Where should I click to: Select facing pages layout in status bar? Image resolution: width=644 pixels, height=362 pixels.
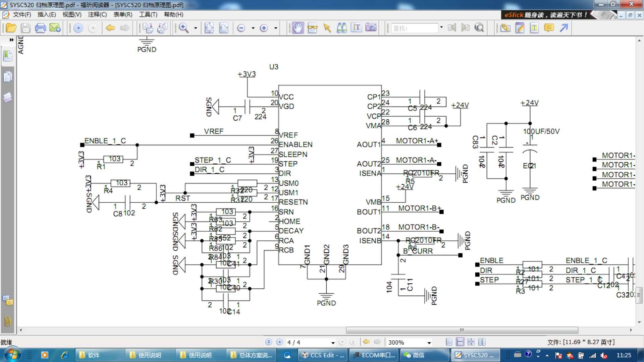pyautogui.click(x=482, y=342)
